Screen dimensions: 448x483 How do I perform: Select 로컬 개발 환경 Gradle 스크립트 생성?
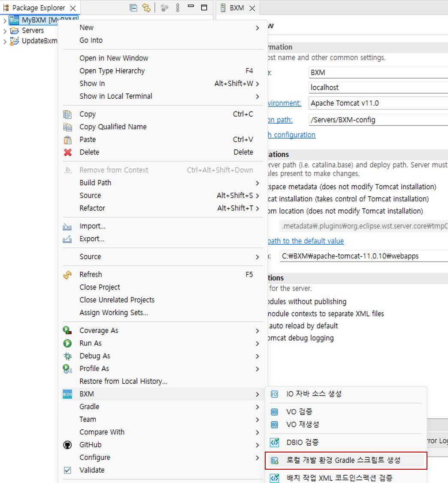pyautogui.click(x=343, y=460)
